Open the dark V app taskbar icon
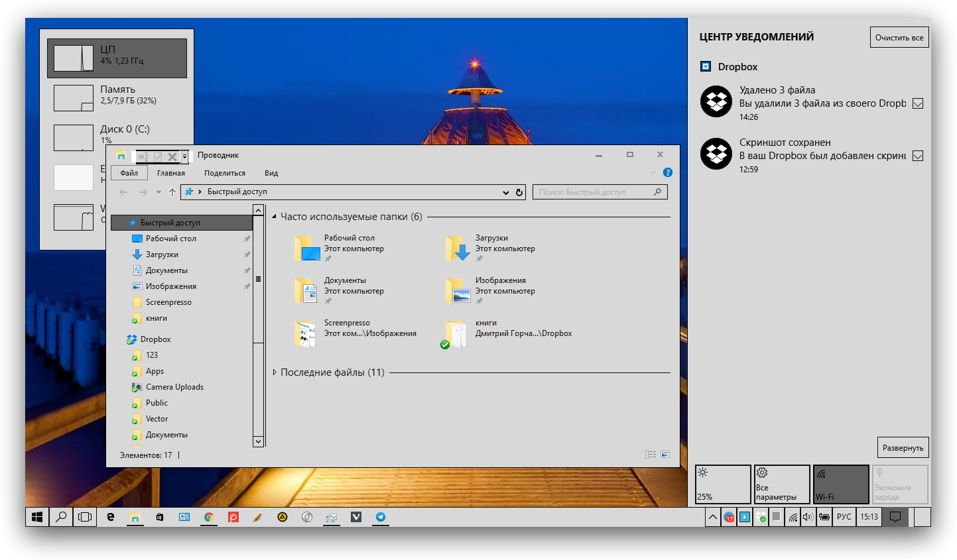The image size is (957, 560). click(x=356, y=517)
